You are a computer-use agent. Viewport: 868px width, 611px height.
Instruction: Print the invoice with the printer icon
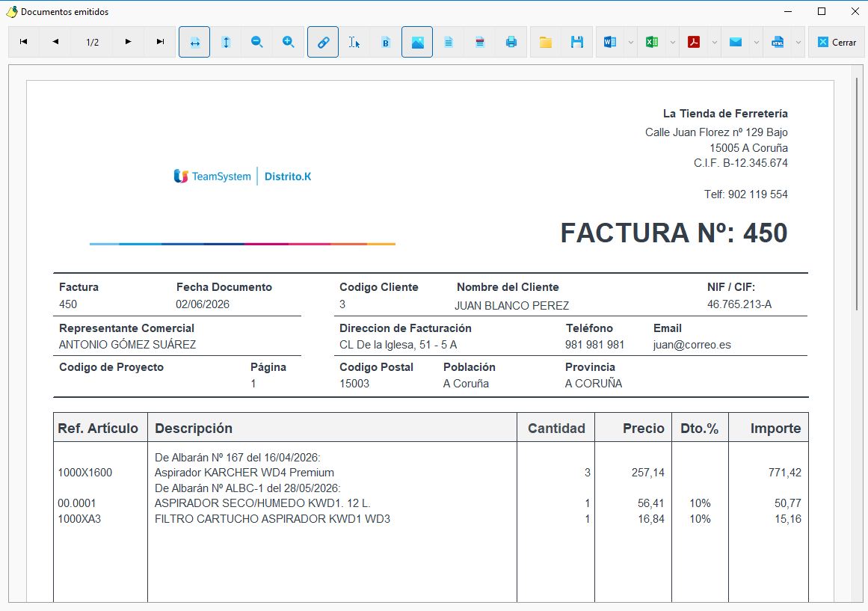(x=511, y=42)
